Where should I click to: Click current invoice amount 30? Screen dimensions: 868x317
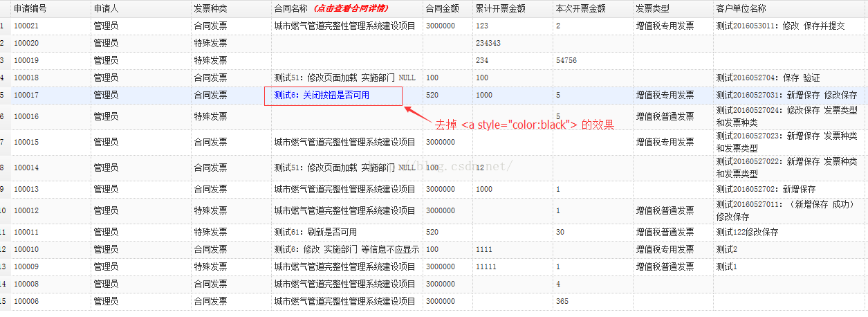(x=560, y=232)
